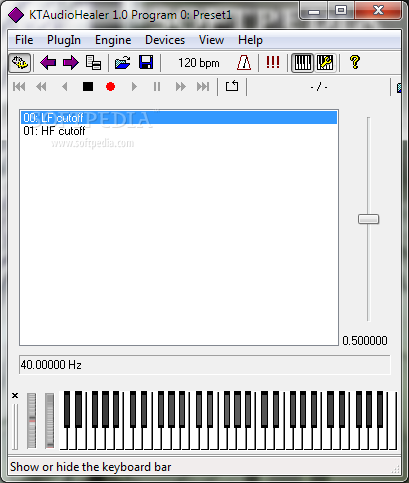
Task: Open the program list icon
Action: coord(93,63)
